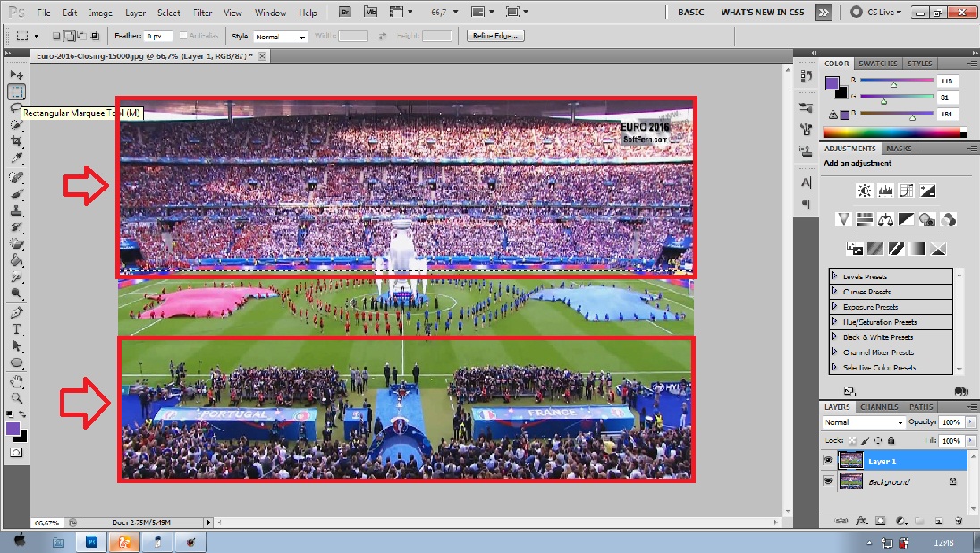The width and height of the screenshot is (980, 553).
Task: Select the Eyedropper tool
Action: [16, 157]
